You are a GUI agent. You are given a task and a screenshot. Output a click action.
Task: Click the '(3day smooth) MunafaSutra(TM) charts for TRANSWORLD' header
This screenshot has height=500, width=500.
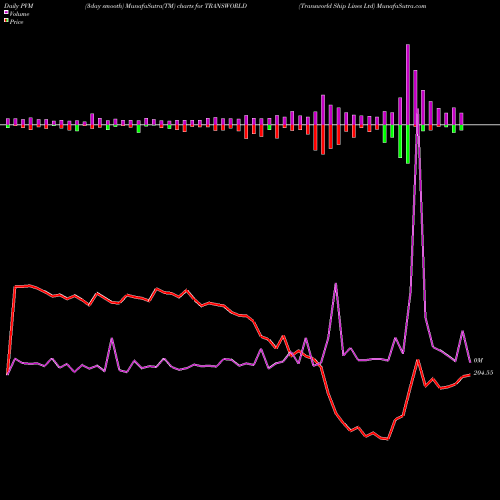click(x=166, y=6)
